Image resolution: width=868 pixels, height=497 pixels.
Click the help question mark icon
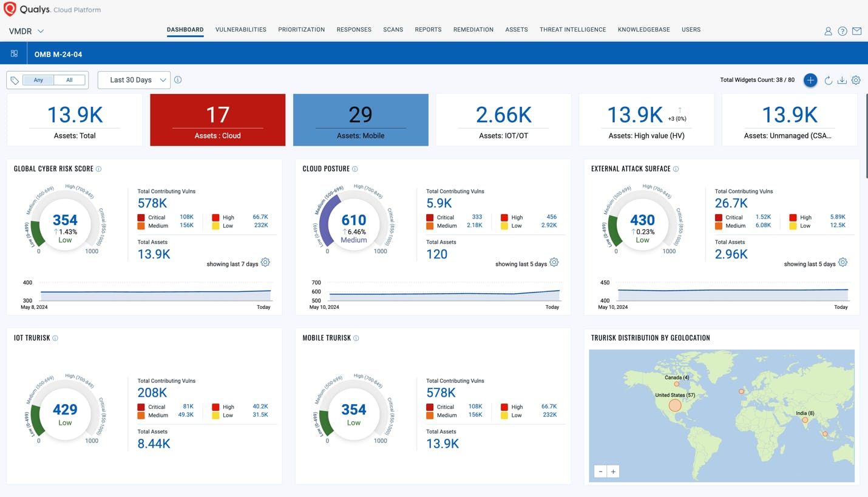click(x=843, y=31)
